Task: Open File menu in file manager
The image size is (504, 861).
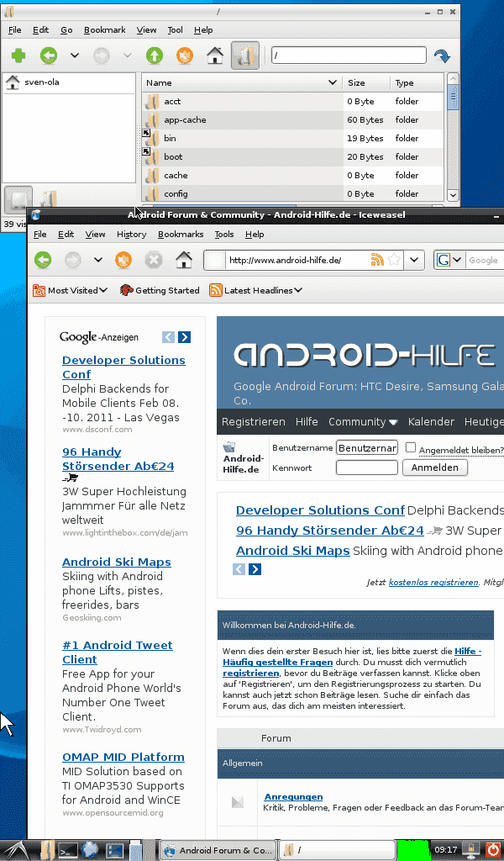Action: coord(15,30)
